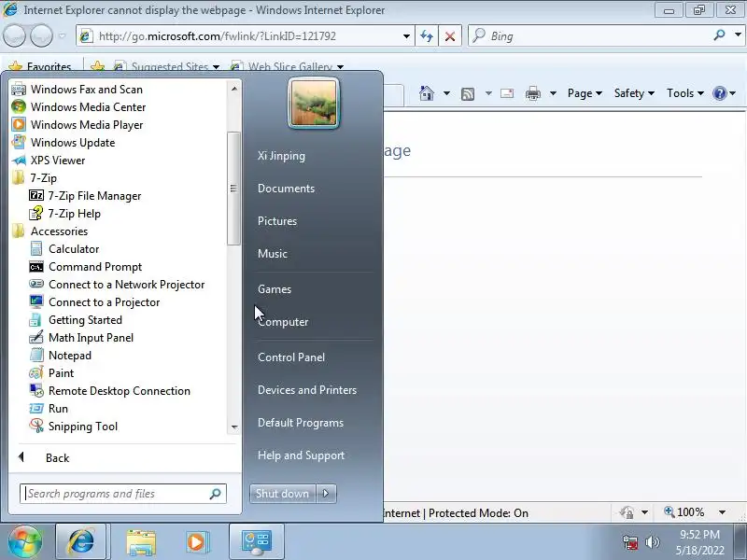Image resolution: width=747 pixels, height=560 pixels.
Task: Open Help and Support
Action: 301,455
